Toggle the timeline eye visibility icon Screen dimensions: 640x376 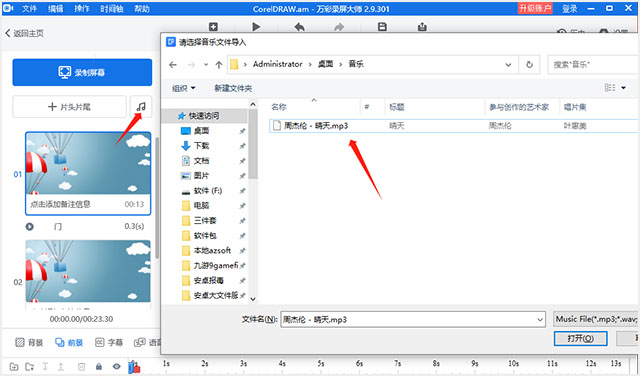click(116, 367)
